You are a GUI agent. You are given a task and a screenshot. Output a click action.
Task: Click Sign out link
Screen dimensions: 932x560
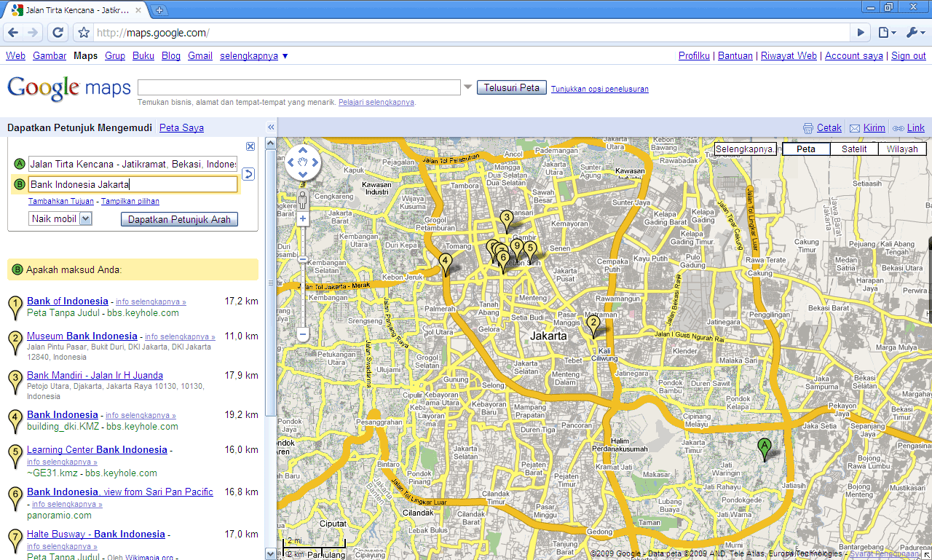[909, 56]
